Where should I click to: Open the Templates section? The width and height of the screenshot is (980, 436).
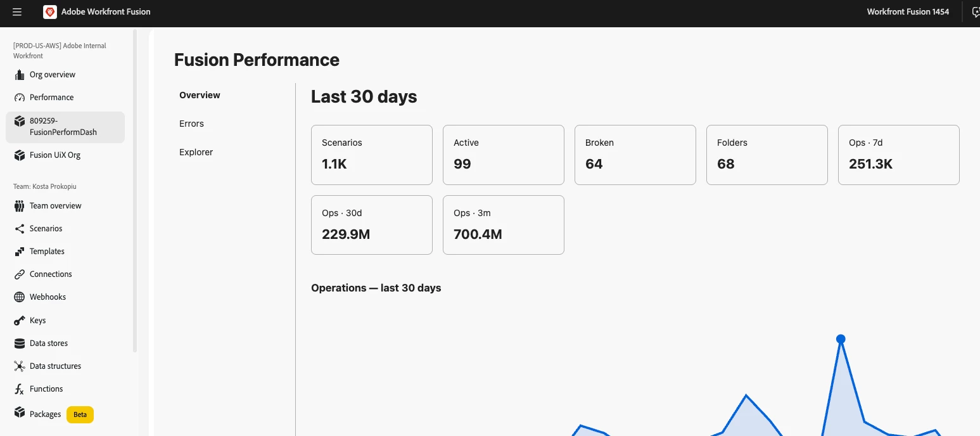pyautogui.click(x=47, y=252)
